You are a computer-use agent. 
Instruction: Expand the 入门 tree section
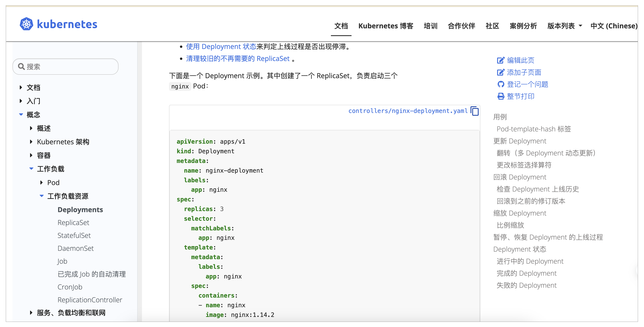[x=21, y=101]
